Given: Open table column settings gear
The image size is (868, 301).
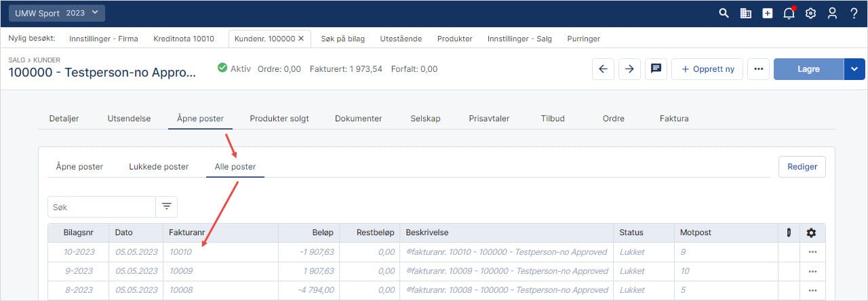Looking at the screenshot, I should coord(811,233).
